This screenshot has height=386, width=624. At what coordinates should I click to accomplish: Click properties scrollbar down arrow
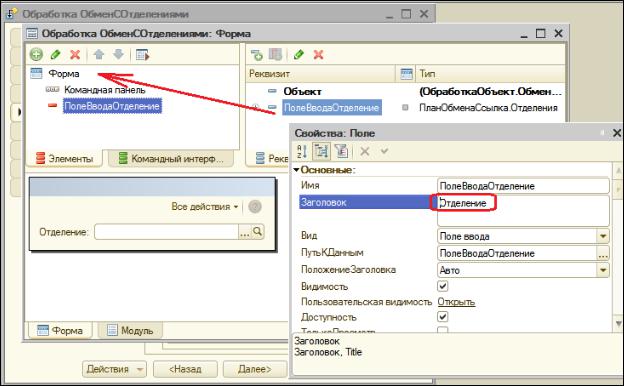pyautogui.click(x=618, y=323)
